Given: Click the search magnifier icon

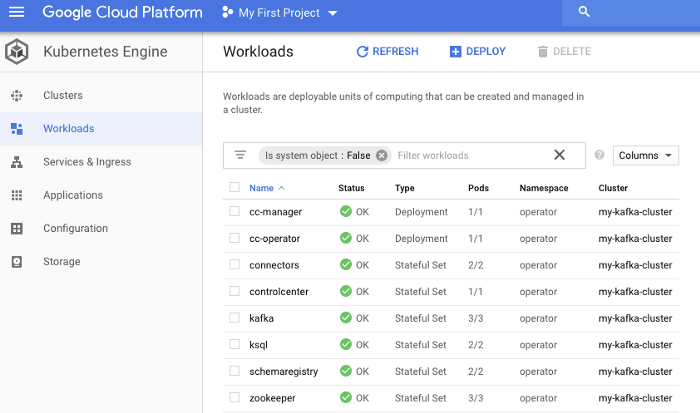Looking at the screenshot, I should [584, 12].
